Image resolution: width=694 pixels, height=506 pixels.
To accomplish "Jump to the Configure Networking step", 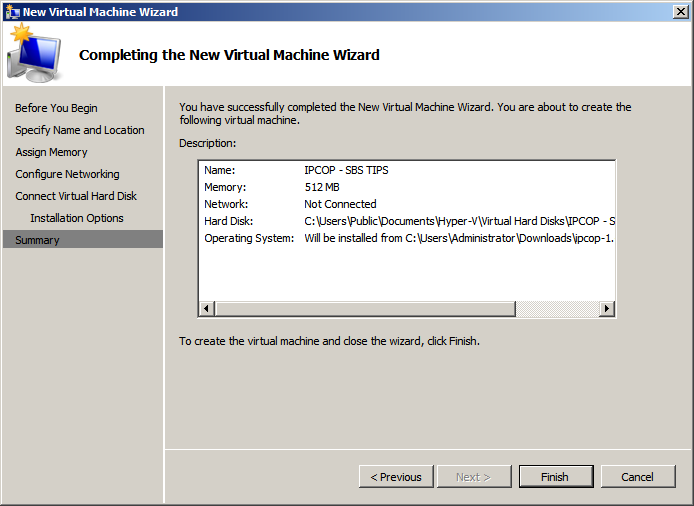I will click(x=67, y=174).
